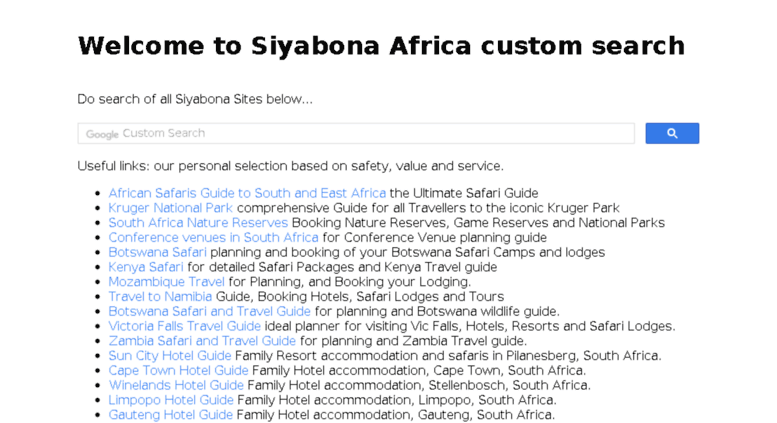Viewport: 777px width, 423px height.
Task: Follow the Winelands Hotel Guide link
Action: pos(176,385)
